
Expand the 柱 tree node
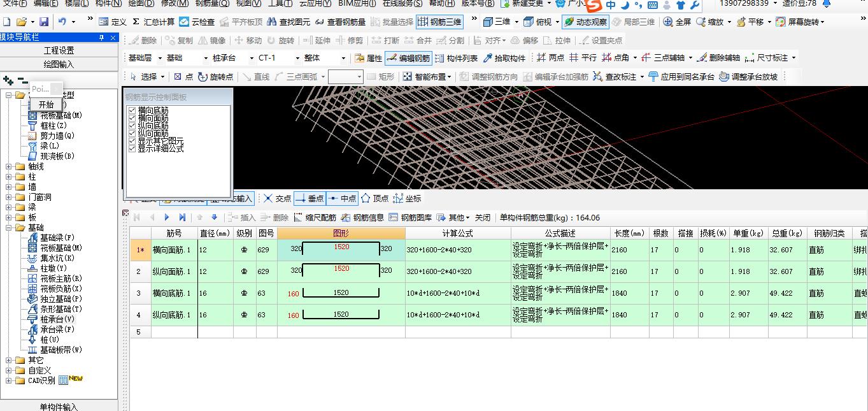click(8, 177)
